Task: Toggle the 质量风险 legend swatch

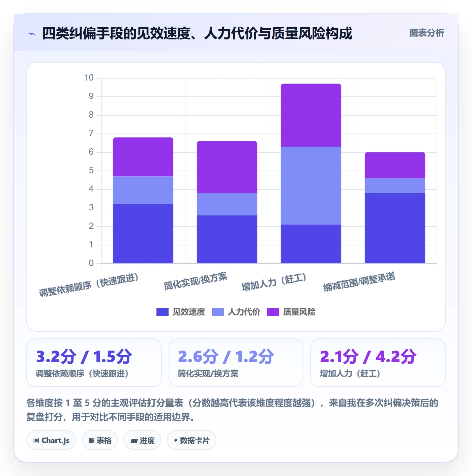Action: (273, 312)
